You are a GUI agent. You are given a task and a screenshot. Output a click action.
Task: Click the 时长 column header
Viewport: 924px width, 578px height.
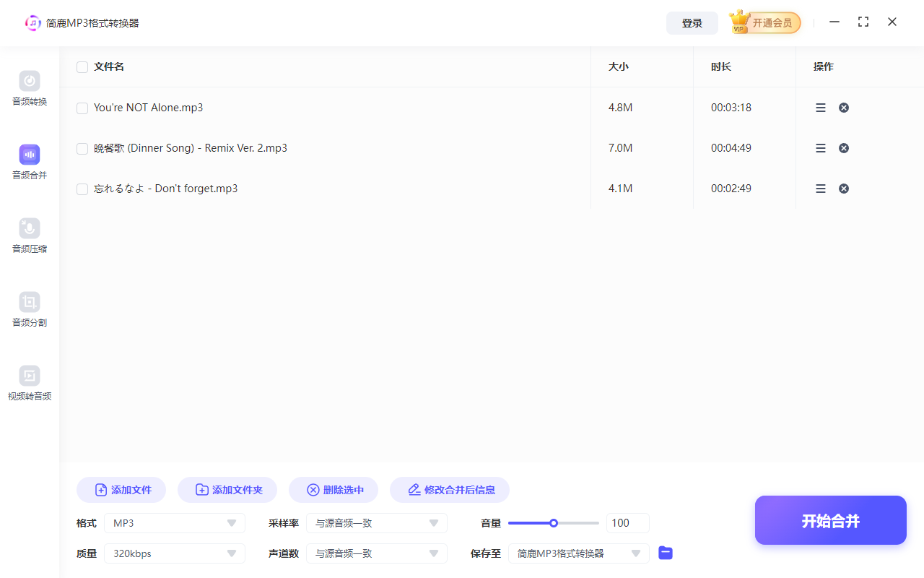[x=721, y=66]
